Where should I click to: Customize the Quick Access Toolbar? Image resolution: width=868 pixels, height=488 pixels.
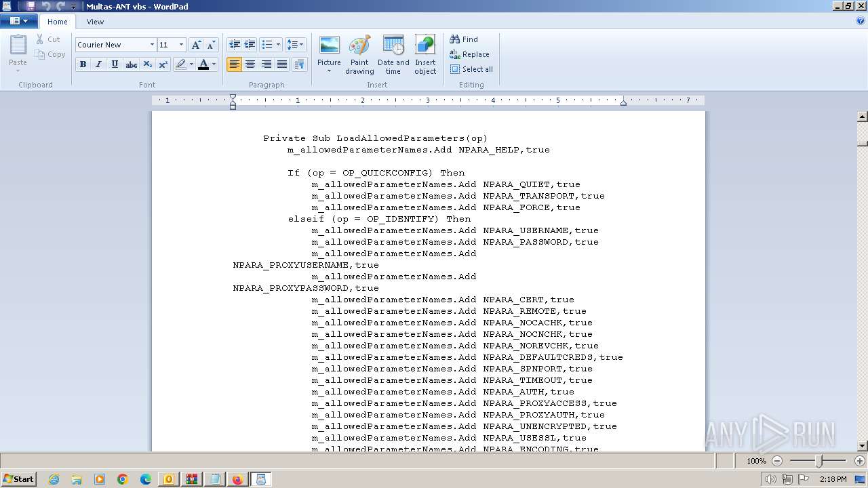pyautogui.click(x=73, y=6)
